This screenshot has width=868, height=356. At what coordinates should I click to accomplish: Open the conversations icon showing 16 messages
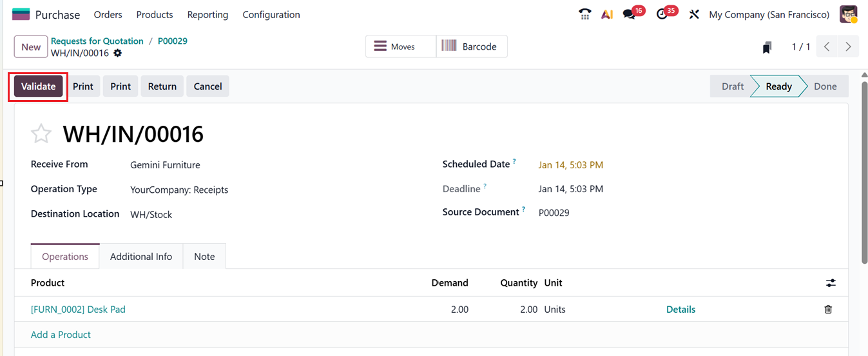tap(629, 14)
